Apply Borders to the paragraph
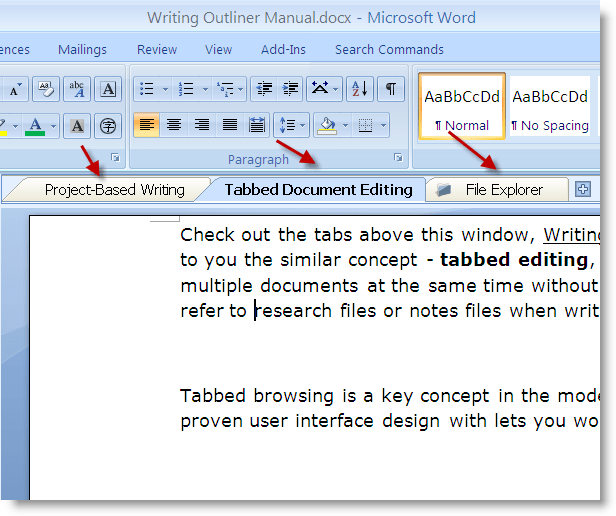The height and width of the screenshot is (516, 616). pyautogui.click(x=365, y=125)
